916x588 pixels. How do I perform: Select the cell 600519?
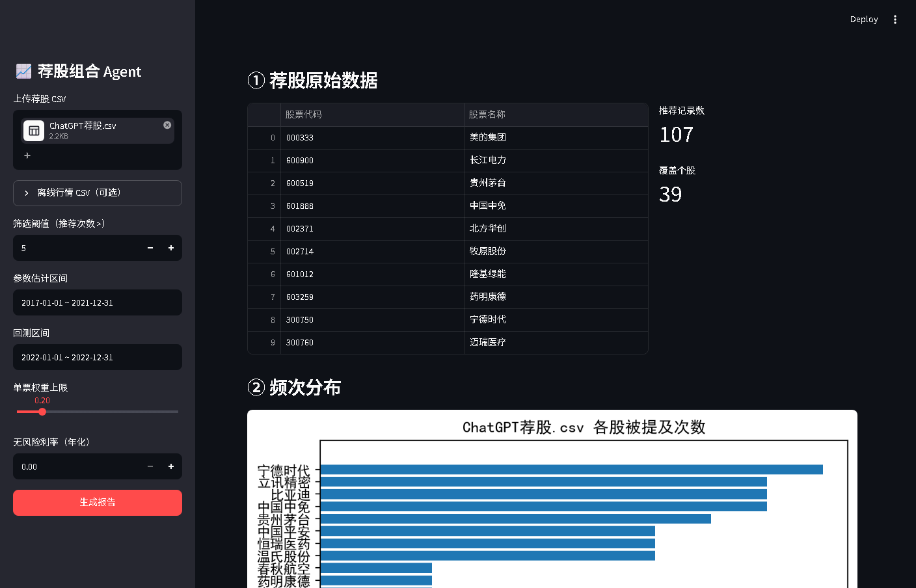(372, 183)
